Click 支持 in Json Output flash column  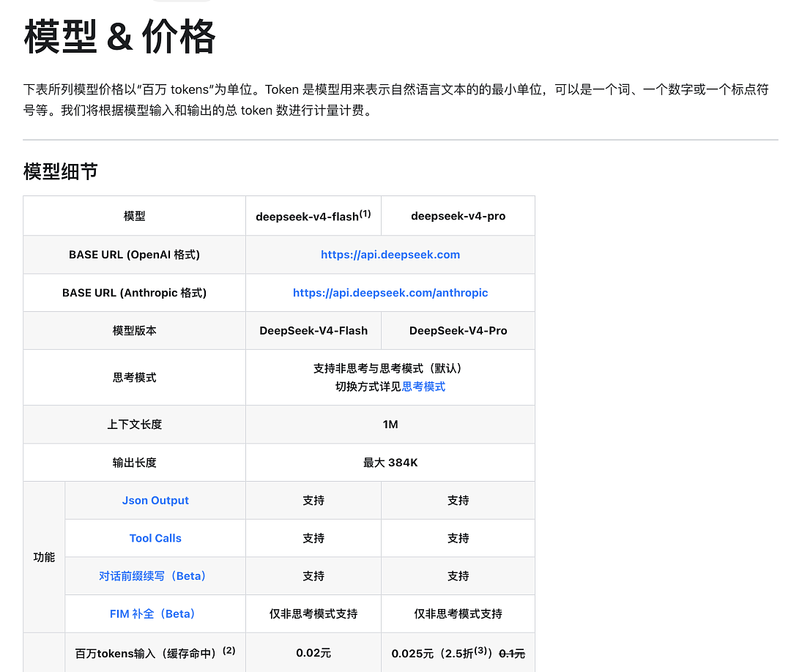[313, 501]
